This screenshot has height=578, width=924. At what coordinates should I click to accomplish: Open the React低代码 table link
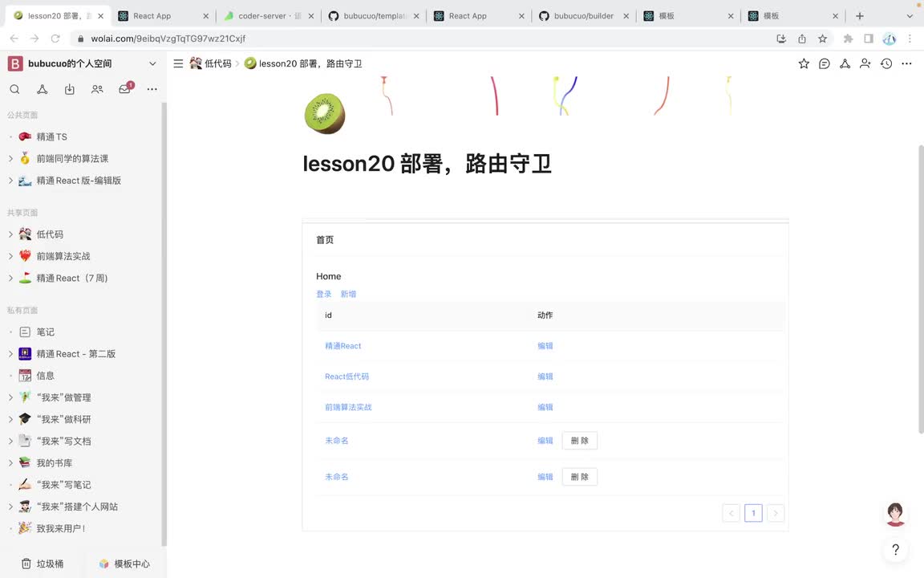click(x=346, y=377)
